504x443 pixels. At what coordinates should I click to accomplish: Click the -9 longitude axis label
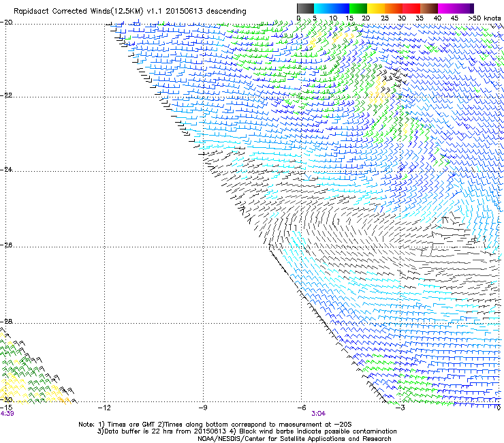click(203, 408)
